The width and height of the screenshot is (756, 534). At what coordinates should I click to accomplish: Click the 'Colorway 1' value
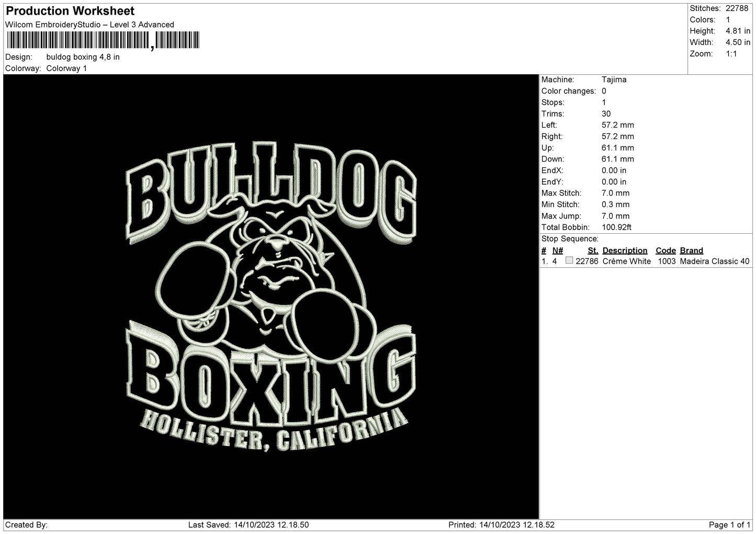66,69
